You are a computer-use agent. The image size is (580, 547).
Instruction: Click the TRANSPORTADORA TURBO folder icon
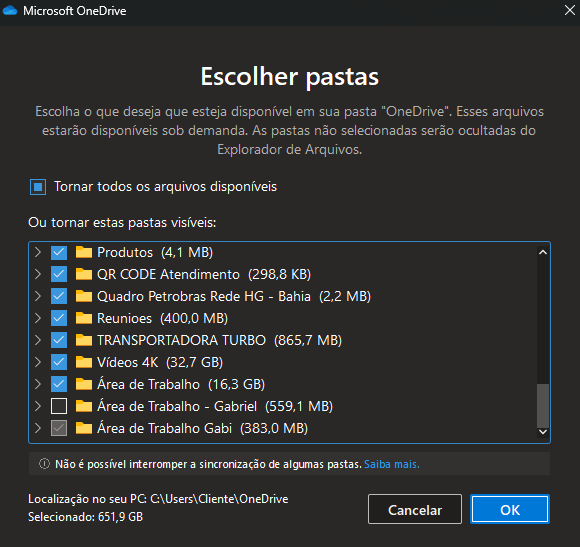[x=84, y=340]
